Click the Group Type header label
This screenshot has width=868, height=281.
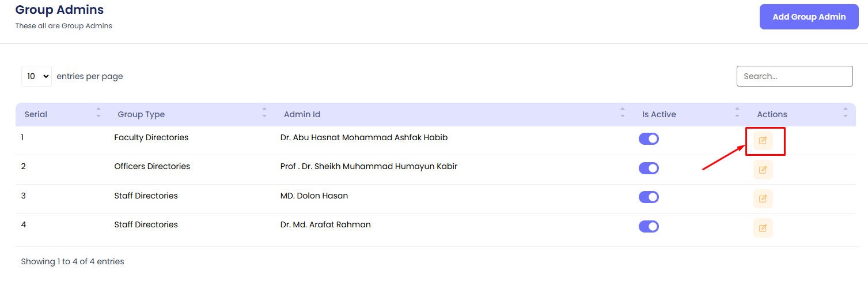tap(141, 114)
